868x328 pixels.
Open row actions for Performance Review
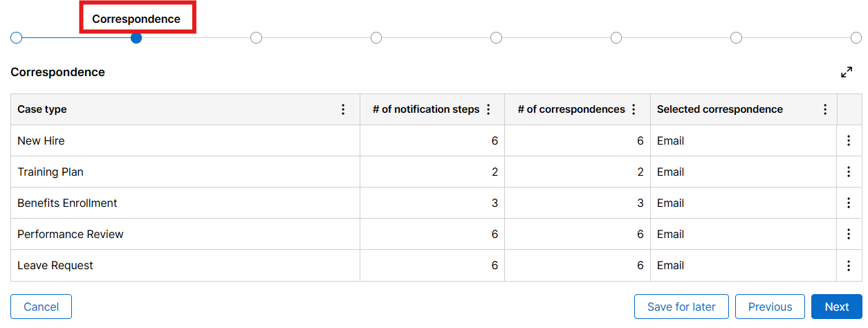[x=849, y=234]
